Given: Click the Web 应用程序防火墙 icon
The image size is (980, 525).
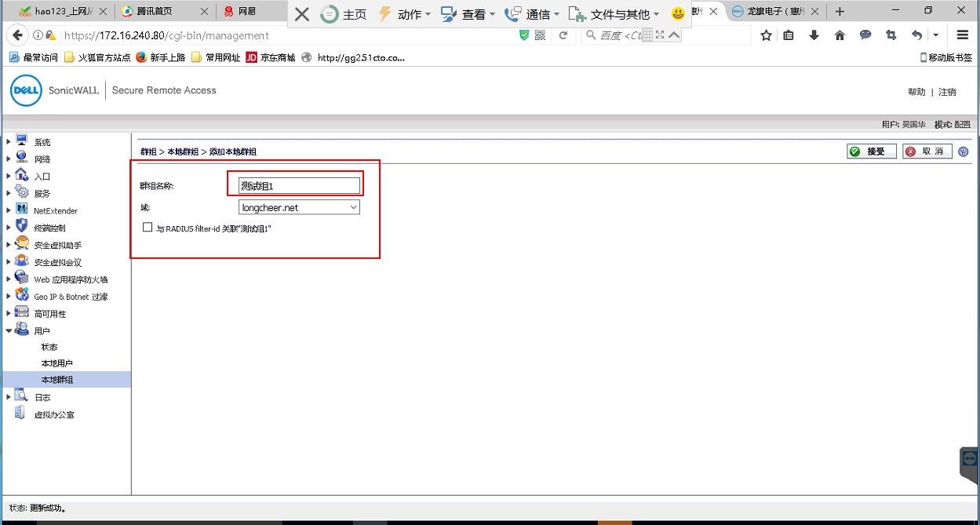Looking at the screenshot, I should [x=22, y=279].
